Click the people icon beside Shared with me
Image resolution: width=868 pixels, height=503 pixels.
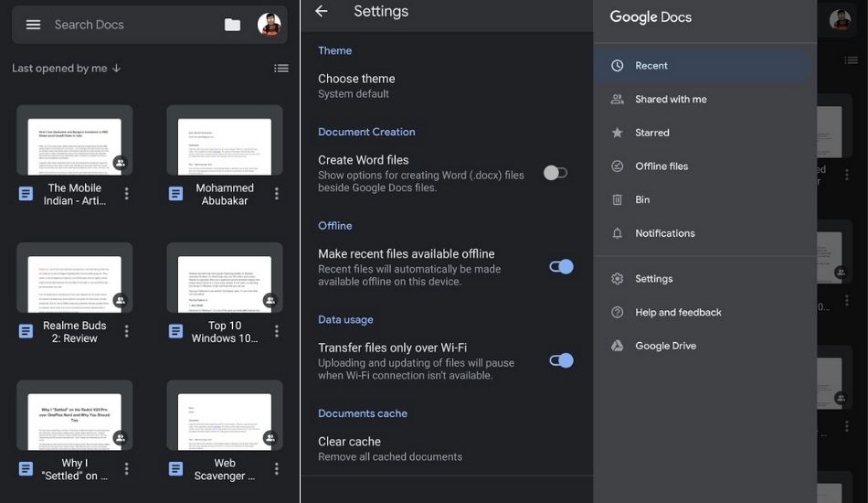click(618, 99)
